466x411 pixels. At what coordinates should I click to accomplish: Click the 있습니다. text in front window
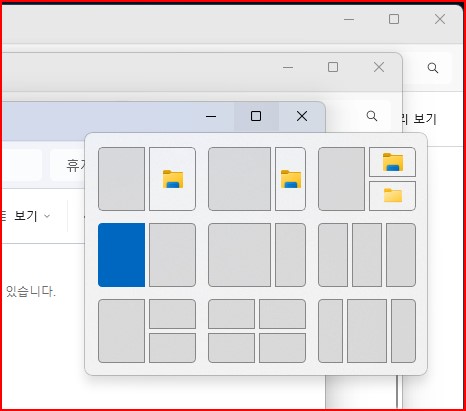pyautogui.click(x=31, y=292)
